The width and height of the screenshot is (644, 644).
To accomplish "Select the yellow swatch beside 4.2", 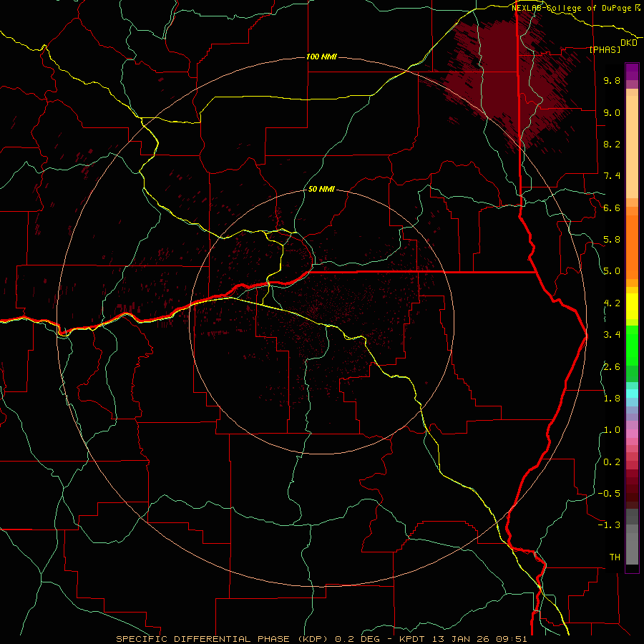I will 632,306.
